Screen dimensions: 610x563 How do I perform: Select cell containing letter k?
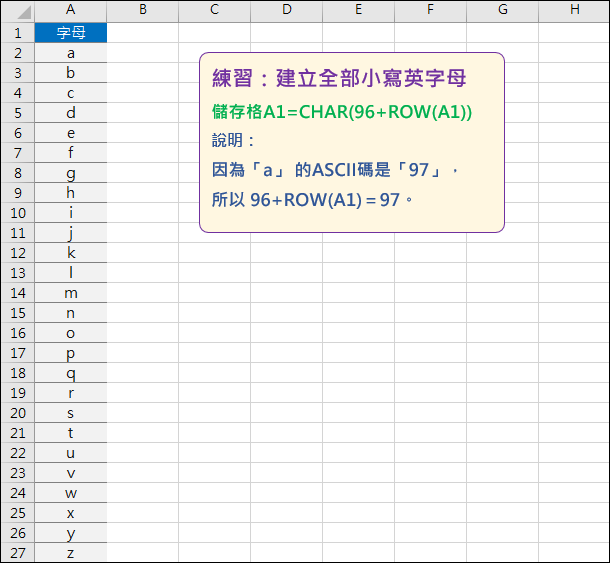tap(70, 253)
